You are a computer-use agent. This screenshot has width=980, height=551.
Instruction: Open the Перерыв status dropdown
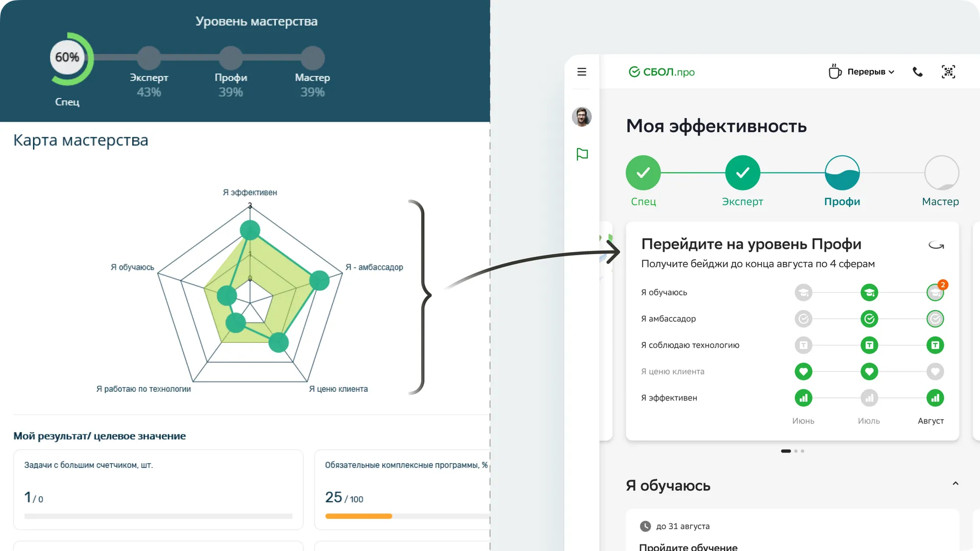click(x=862, y=72)
